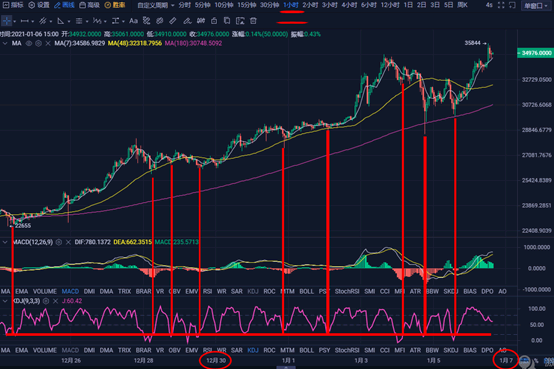Collapse the KDJ indicator row chevron
This screenshot has height=369, width=554.
(5, 301)
